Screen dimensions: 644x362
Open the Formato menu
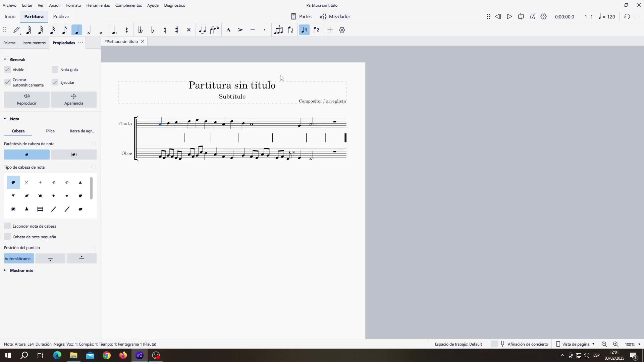click(x=73, y=5)
